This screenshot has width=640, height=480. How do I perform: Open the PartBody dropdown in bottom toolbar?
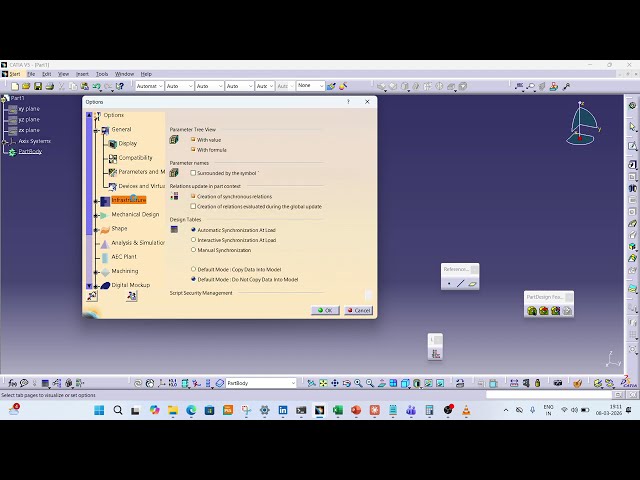click(x=261, y=383)
